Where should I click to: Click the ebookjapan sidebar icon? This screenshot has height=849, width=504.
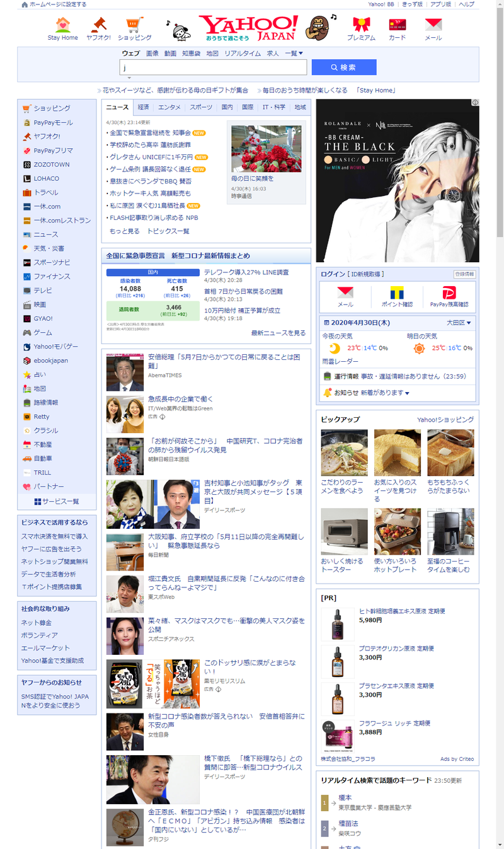[27, 361]
